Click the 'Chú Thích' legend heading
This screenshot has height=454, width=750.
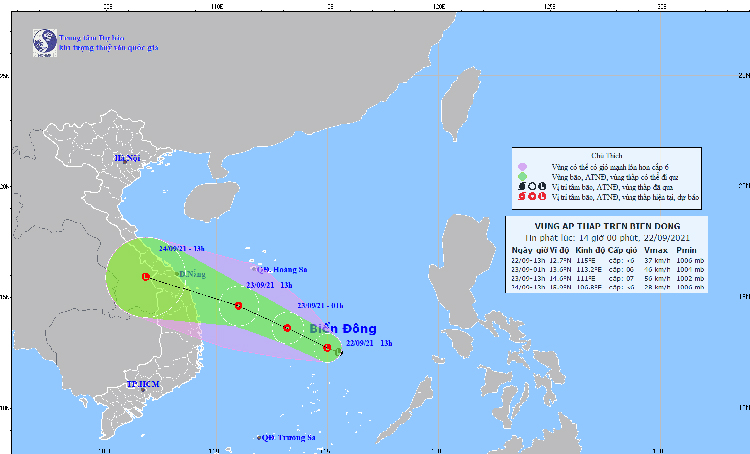(607, 155)
